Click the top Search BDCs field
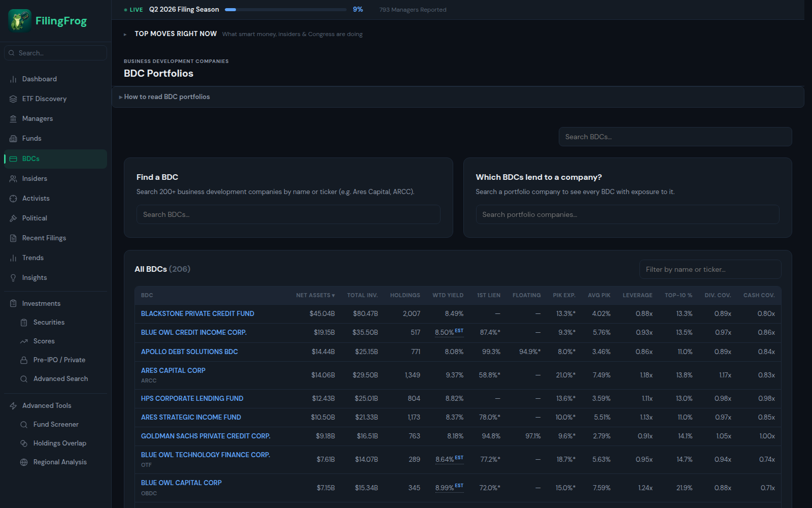 (x=675, y=137)
